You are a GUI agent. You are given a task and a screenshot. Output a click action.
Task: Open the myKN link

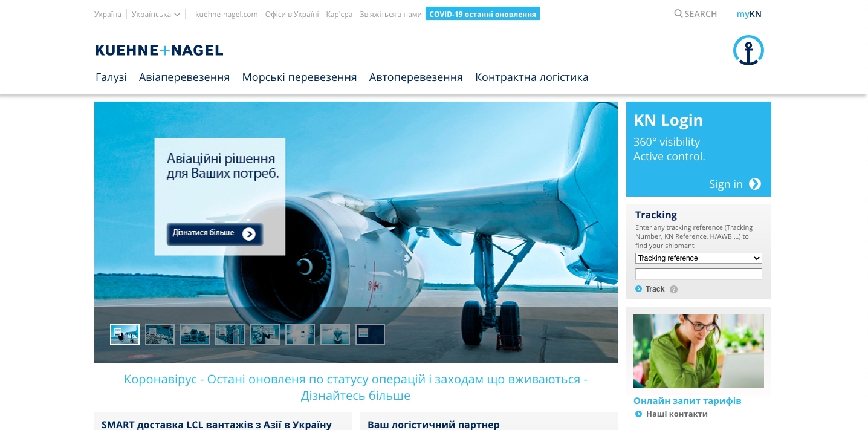(749, 14)
